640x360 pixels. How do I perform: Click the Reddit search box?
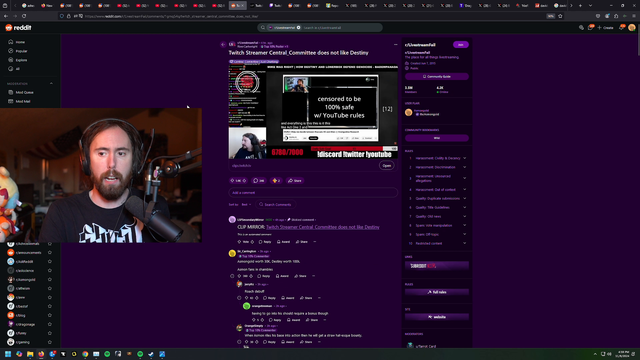(x=320, y=27)
